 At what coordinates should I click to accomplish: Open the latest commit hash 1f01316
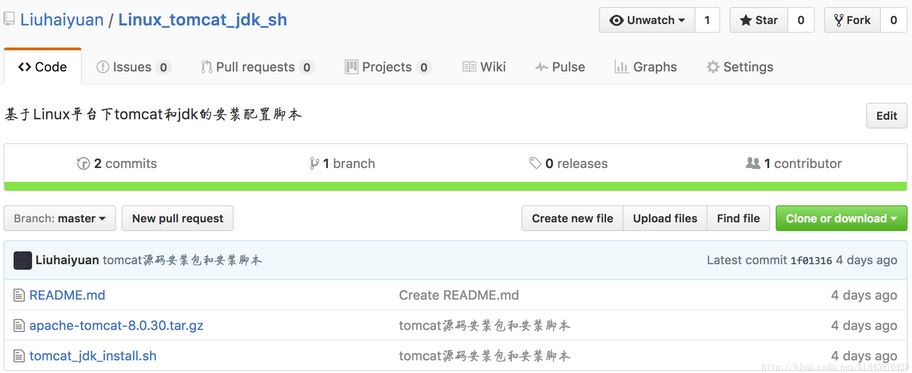click(x=811, y=261)
